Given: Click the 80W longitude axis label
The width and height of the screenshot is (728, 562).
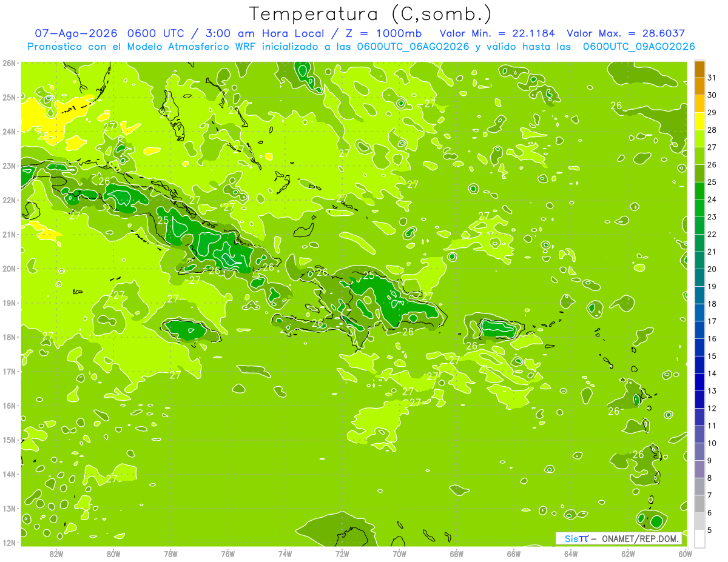Looking at the screenshot, I should [x=113, y=554].
